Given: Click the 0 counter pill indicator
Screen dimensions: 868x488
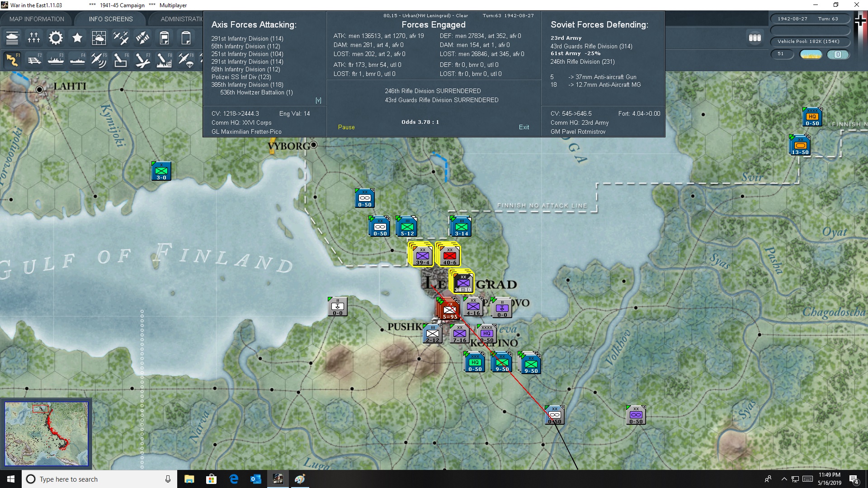Looking at the screenshot, I should [838, 54].
